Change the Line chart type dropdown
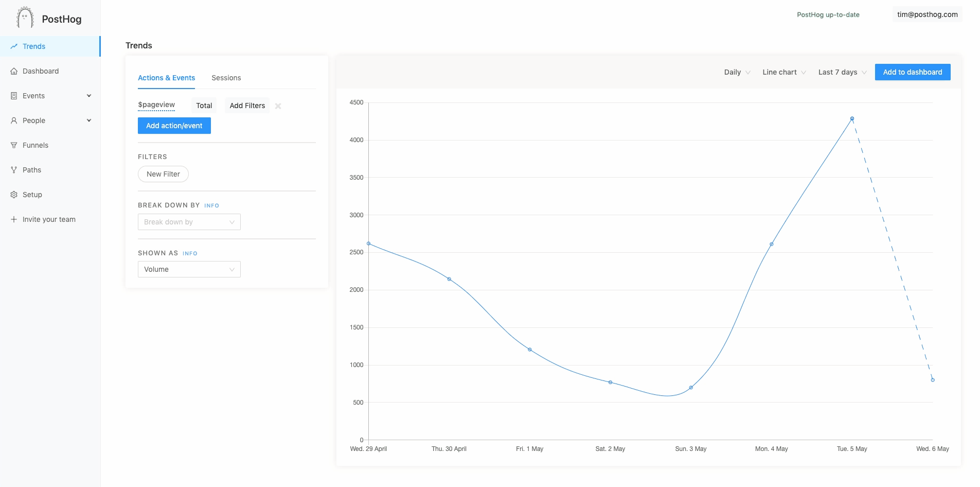This screenshot has height=487, width=980. [783, 72]
